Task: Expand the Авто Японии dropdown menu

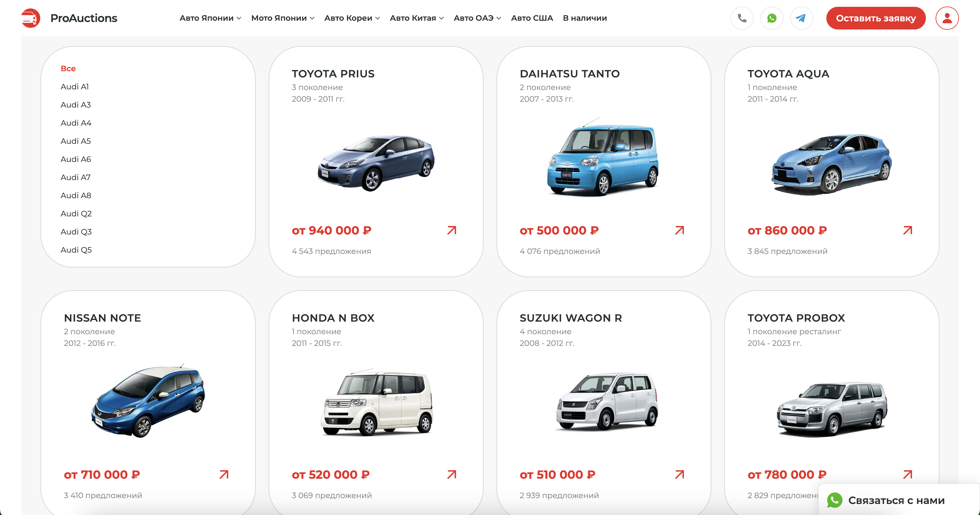Action: (210, 18)
